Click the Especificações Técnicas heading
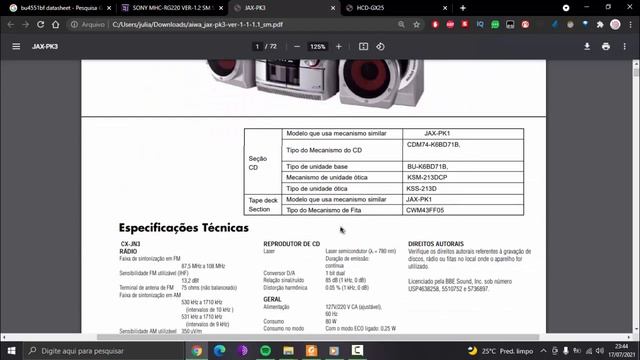This screenshot has width=640, height=360. (x=184, y=228)
